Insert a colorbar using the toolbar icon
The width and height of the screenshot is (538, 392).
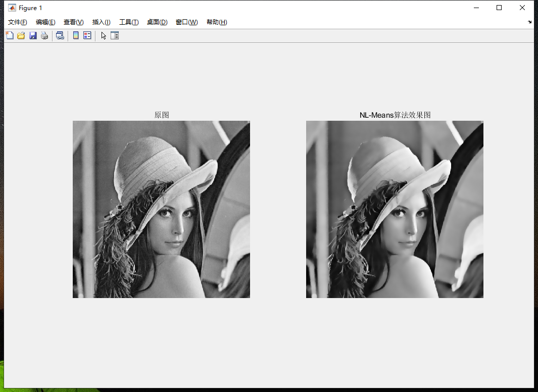[x=76, y=35]
